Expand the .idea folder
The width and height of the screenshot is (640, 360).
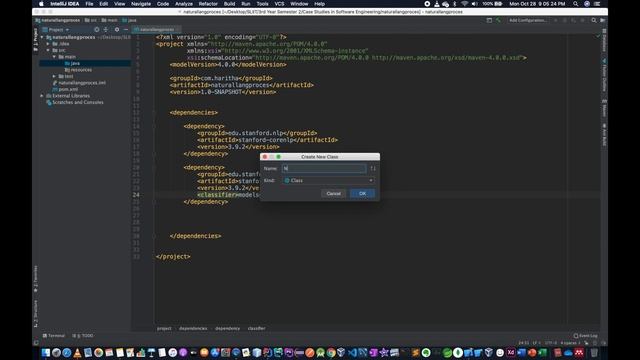(x=48, y=44)
